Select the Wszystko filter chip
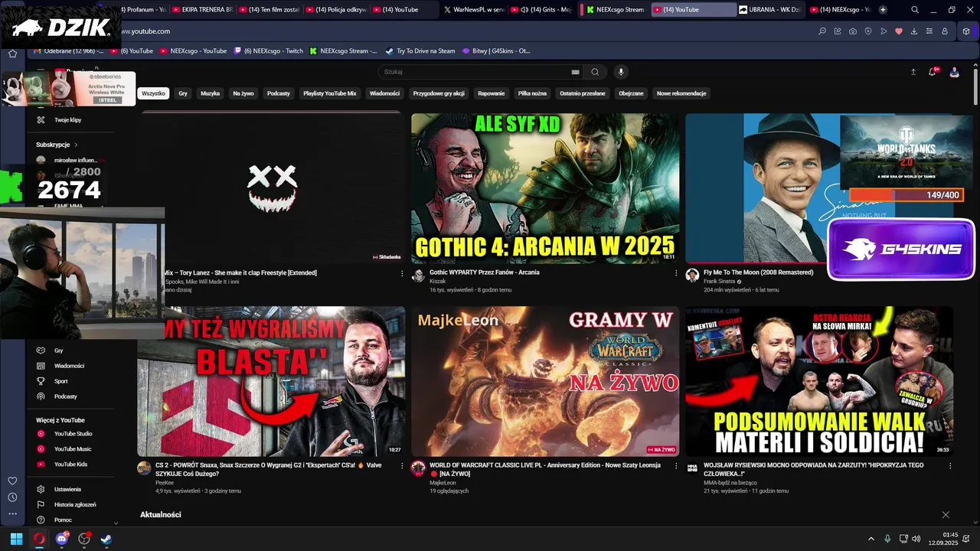 153,93
